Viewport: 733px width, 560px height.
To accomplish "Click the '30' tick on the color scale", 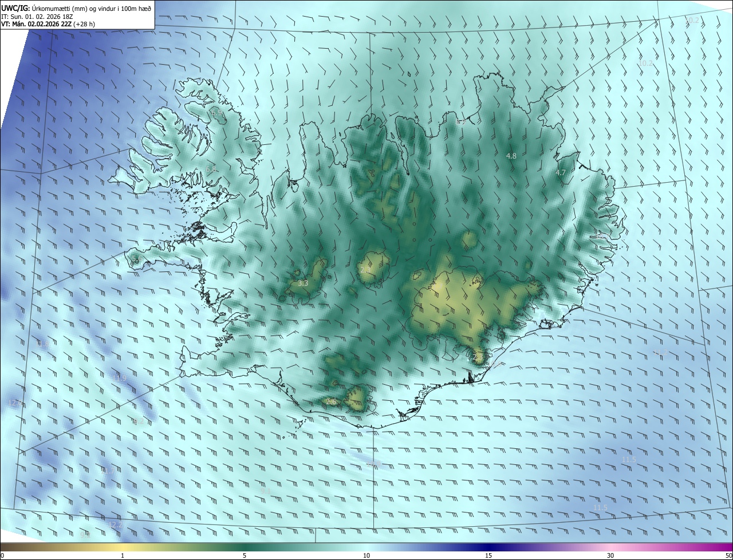I will (610, 555).
